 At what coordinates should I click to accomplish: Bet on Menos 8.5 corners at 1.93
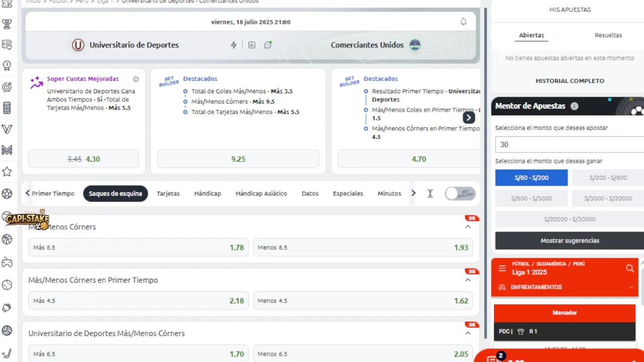click(x=363, y=247)
